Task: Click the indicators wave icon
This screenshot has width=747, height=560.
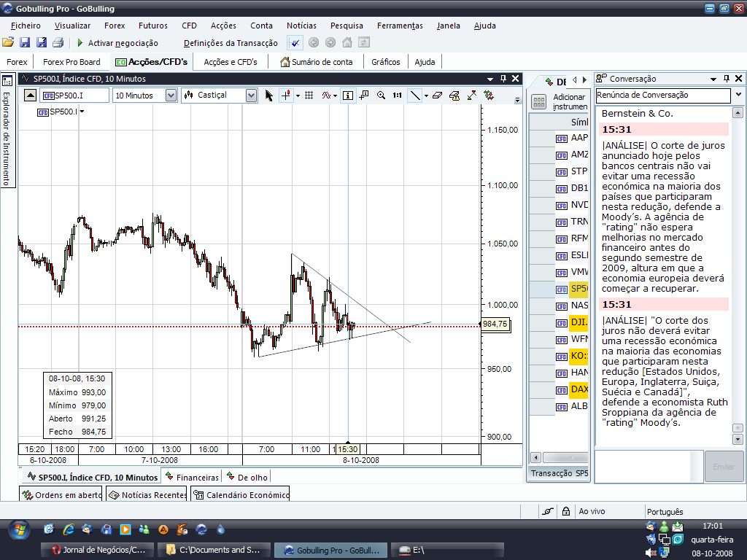Action: (326, 96)
